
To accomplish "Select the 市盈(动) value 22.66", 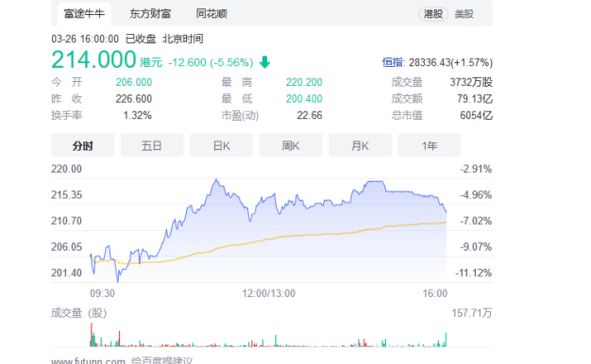I will (x=310, y=115).
